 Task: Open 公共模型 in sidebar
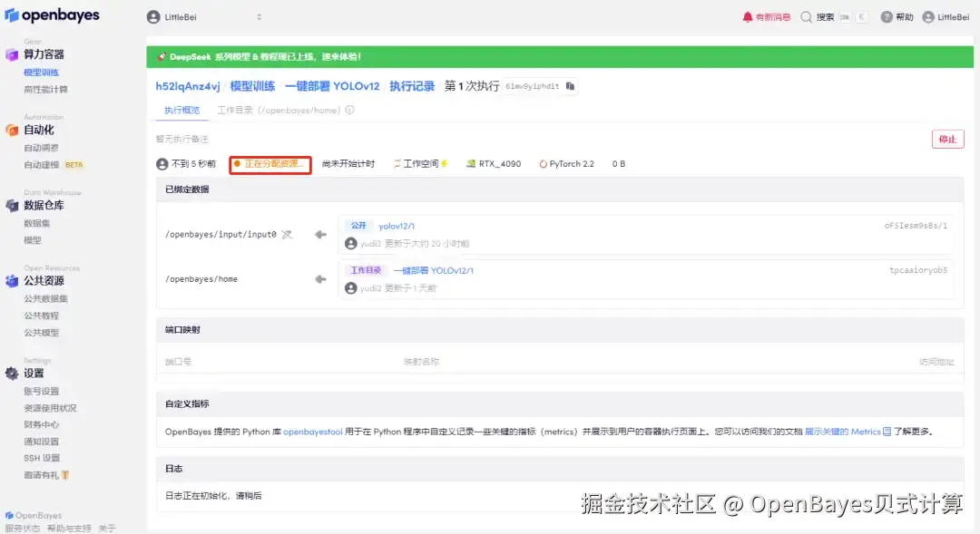point(41,332)
